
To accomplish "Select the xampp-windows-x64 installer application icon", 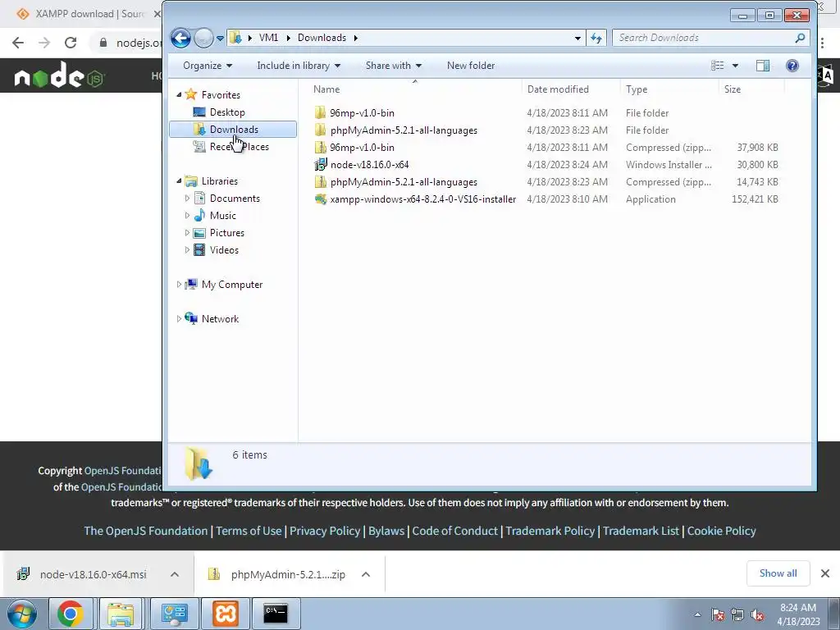I will point(321,199).
